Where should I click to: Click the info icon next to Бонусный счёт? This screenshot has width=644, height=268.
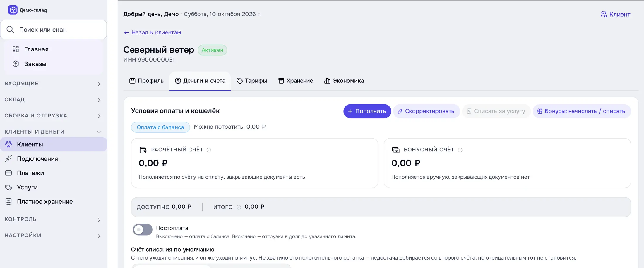point(460,150)
